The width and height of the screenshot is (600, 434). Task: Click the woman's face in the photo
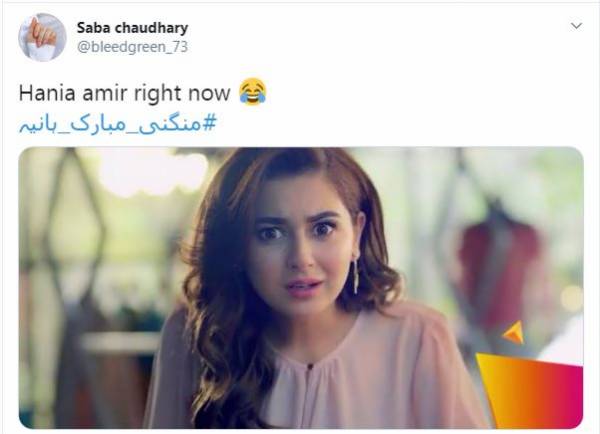[x=302, y=245]
